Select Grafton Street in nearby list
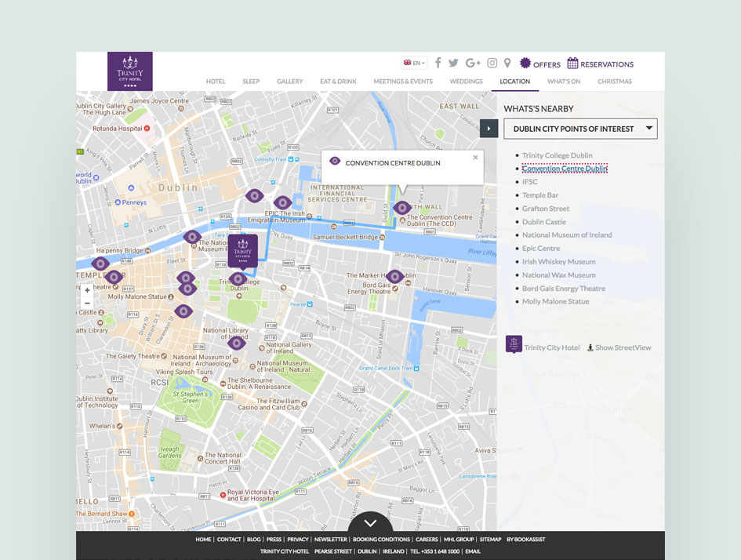741x560 pixels. [x=545, y=209]
